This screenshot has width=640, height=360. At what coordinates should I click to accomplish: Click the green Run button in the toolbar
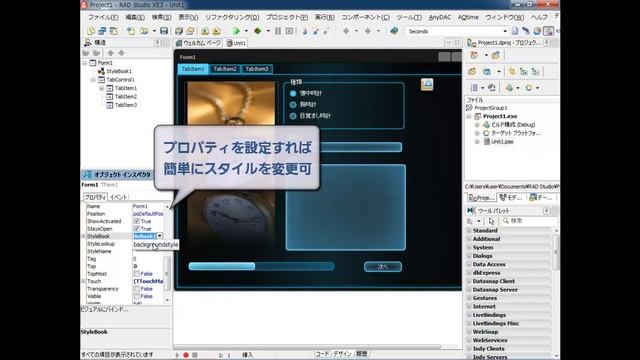[x=236, y=31]
